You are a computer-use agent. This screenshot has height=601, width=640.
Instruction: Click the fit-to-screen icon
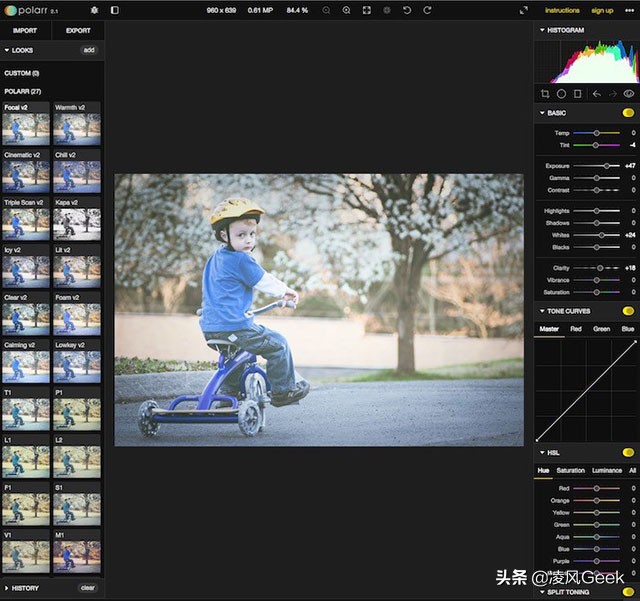(x=367, y=10)
